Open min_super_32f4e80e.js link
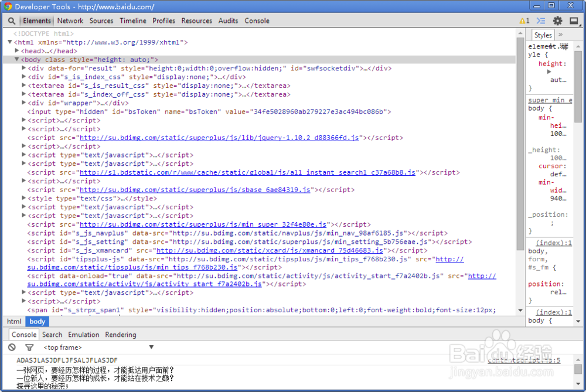Screen dimensions: 586x392 pyautogui.click(x=203, y=224)
